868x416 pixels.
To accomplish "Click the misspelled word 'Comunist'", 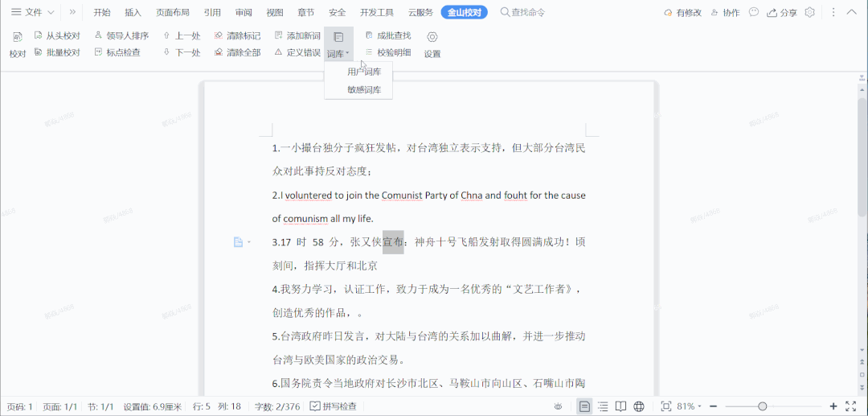I will [402, 196].
